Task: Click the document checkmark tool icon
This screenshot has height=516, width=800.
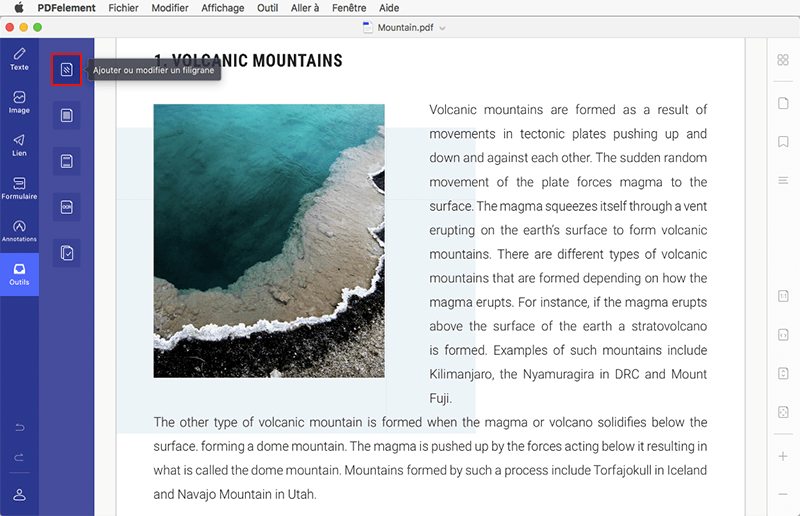Action: coord(66,253)
